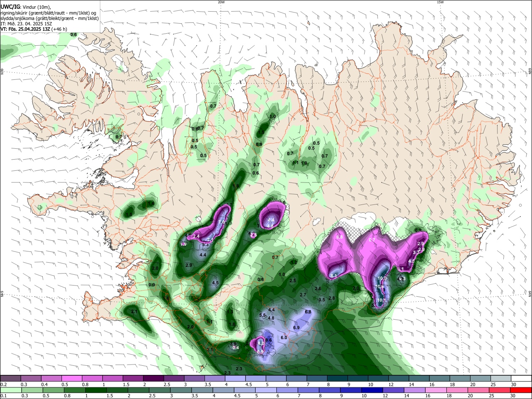
Task: Select lower legend pale green swatch at 0.1
Action: [x=11, y=390]
